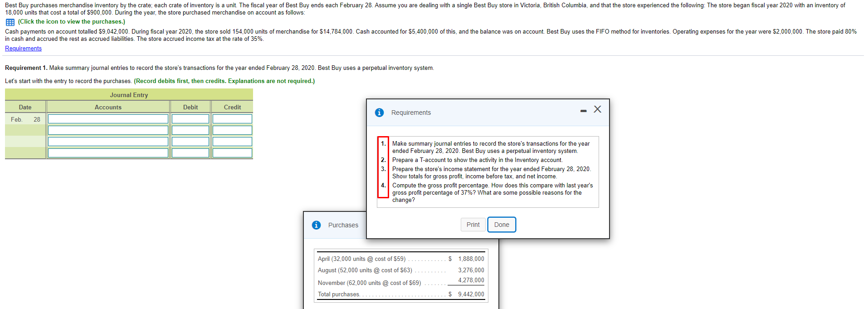868x309 pixels.
Task: Open the Requirements link
Action: point(23,49)
